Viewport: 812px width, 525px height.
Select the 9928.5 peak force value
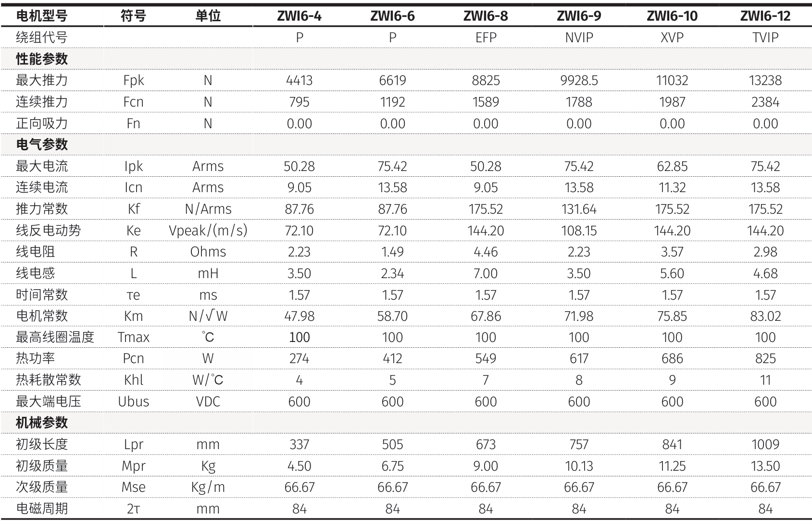pos(579,80)
